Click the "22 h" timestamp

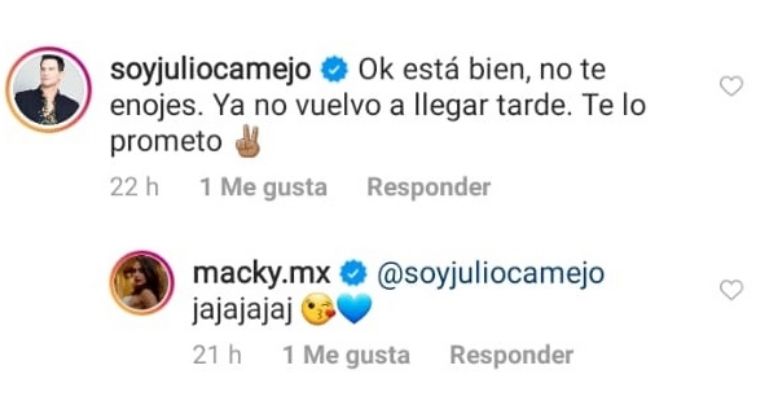[x=134, y=187]
